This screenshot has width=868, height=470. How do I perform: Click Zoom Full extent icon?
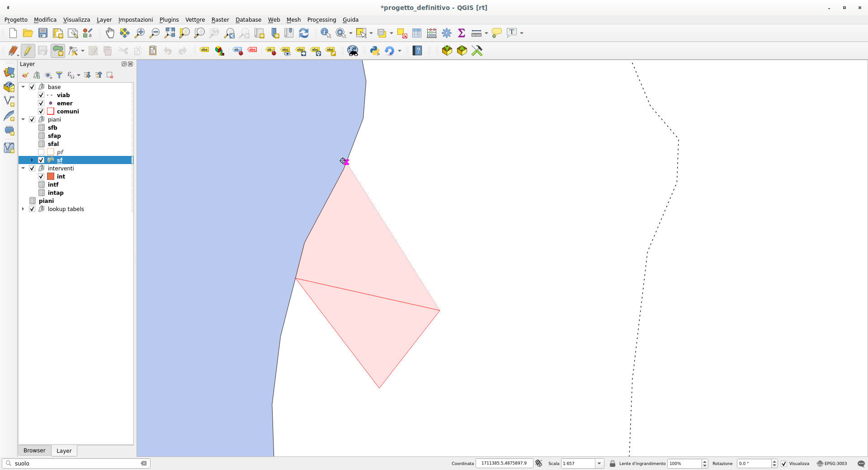170,33
